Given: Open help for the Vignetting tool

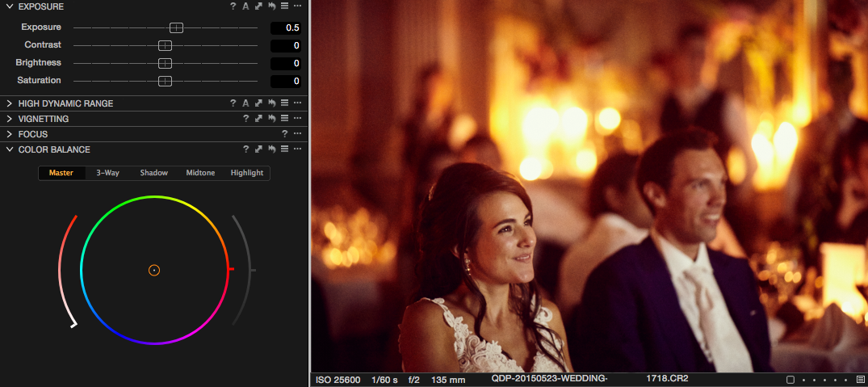Looking at the screenshot, I should (x=247, y=119).
